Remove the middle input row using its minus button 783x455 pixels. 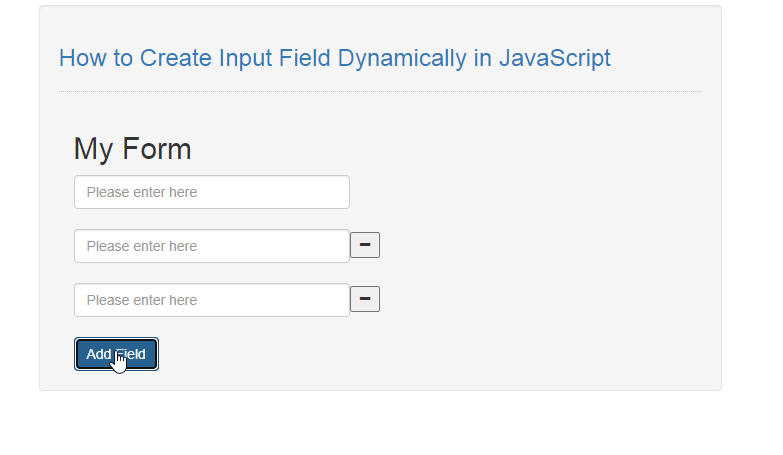pos(364,245)
